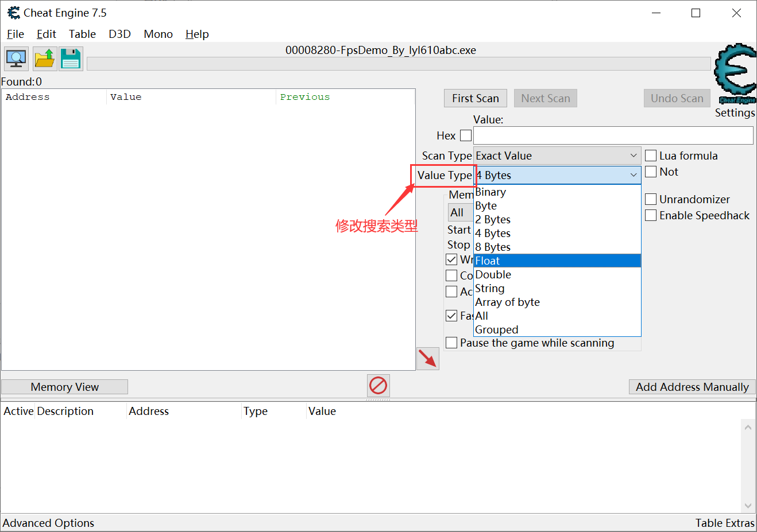Toggle the Writable checkbox
The width and height of the screenshot is (757, 532).
click(x=452, y=259)
